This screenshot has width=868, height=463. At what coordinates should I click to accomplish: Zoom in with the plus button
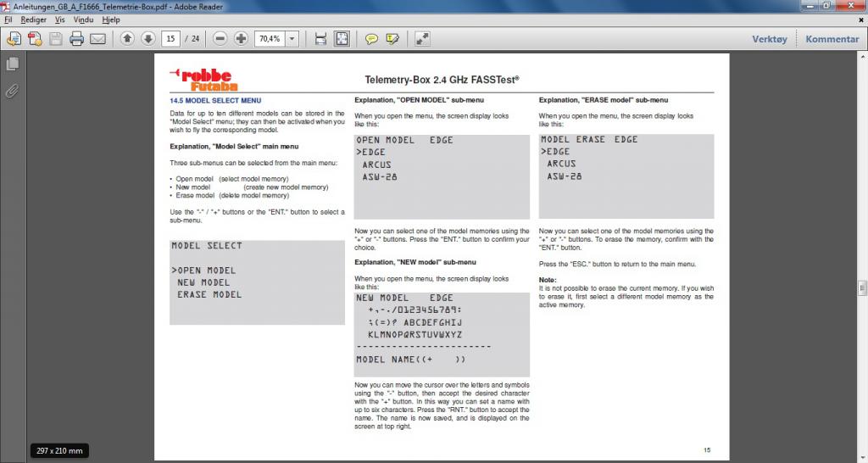[241, 39]
